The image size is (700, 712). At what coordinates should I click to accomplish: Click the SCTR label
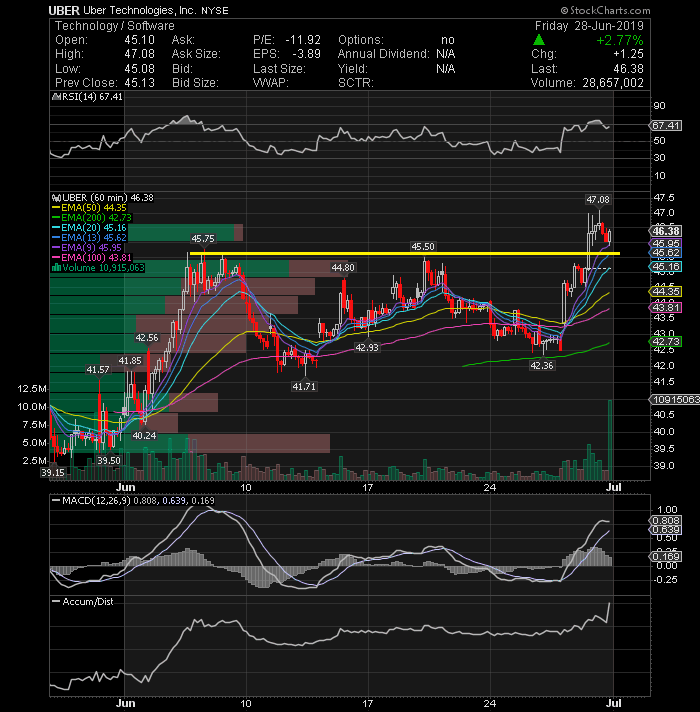click(355, 83)
